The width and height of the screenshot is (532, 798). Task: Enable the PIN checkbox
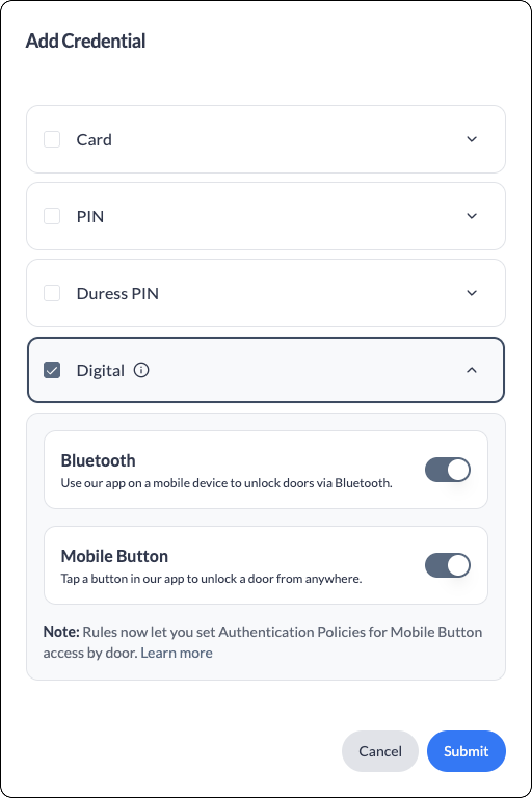52,216
